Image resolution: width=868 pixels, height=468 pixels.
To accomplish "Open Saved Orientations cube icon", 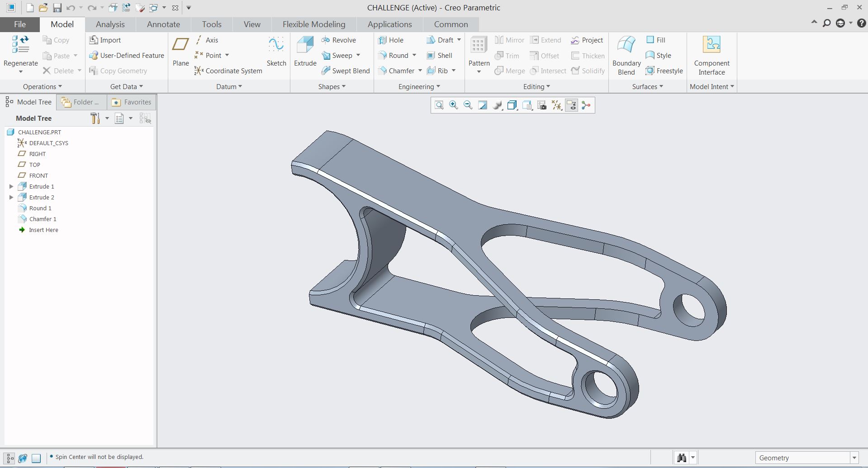I will pyautogui.click(x=512, y=105).
